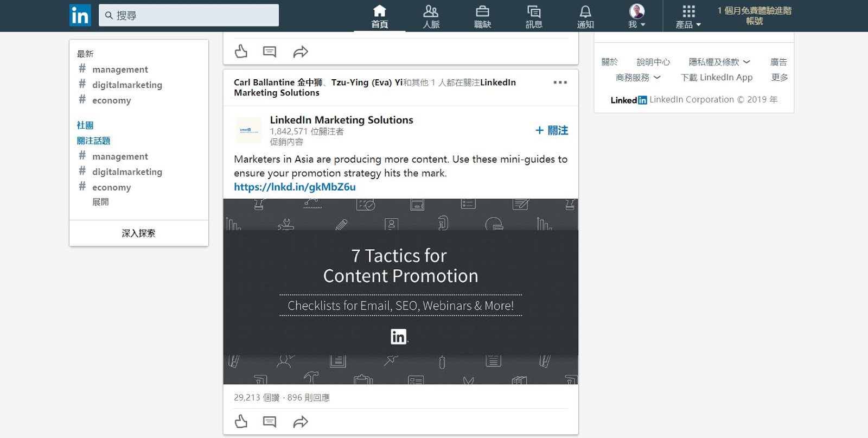Open the https://lnkd.in/gkMbZ6u link
Viewport: 868px width, 438px height.
pyautogui.click(x=295, y=187)
